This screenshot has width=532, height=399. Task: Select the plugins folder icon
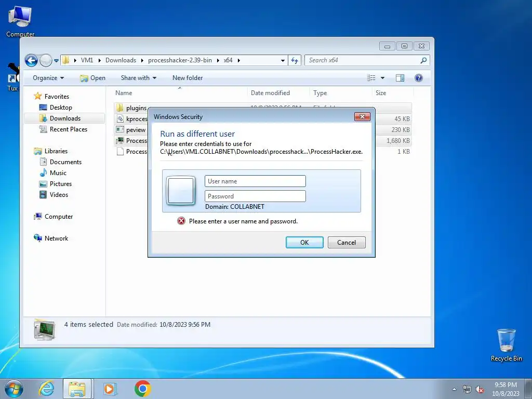pyautogui.click(x=120, y=108)
